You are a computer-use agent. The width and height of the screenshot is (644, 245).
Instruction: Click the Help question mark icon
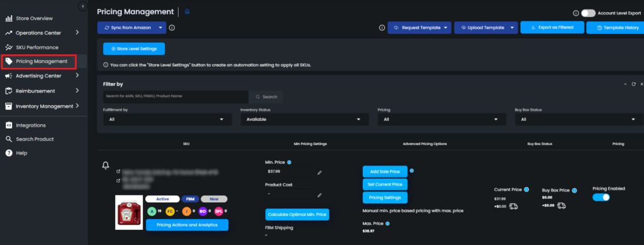[9, 153]
